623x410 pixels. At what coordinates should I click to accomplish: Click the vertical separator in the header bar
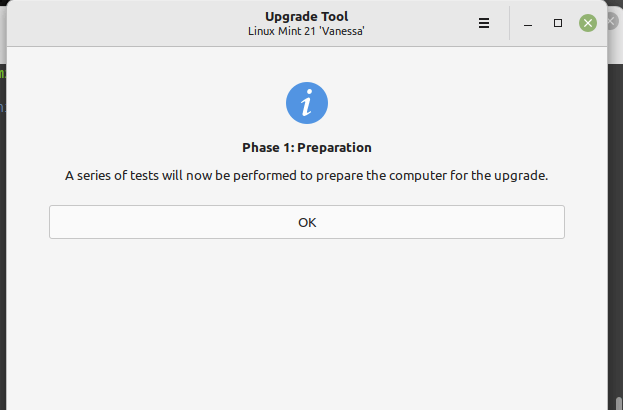[x=510, y=23]
